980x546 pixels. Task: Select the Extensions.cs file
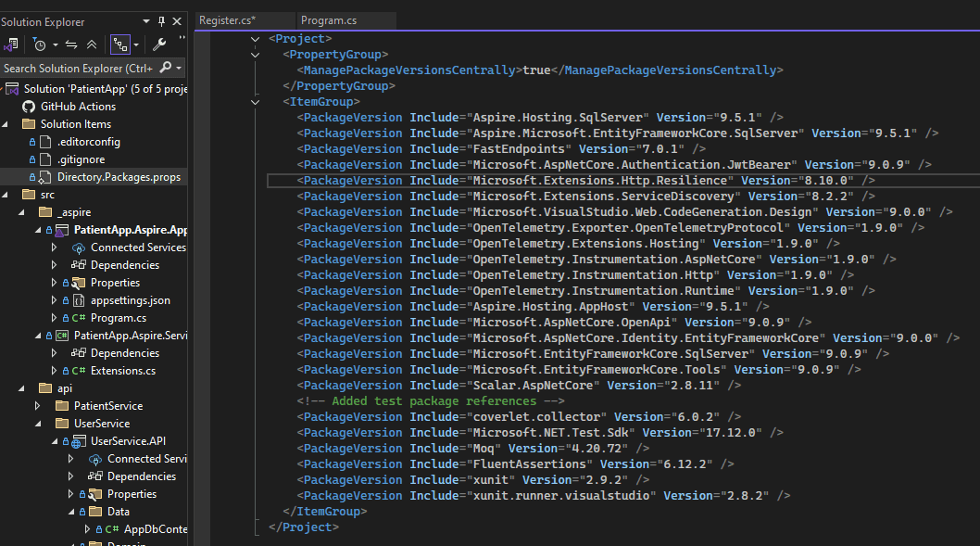[122, 371]
